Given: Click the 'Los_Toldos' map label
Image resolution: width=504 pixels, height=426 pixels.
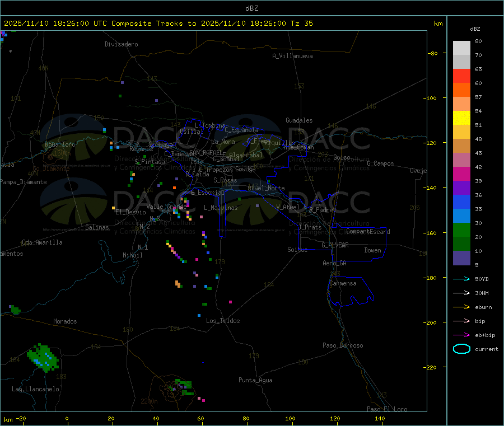Looking at the screenshot, I should click(x=223, y=321).
